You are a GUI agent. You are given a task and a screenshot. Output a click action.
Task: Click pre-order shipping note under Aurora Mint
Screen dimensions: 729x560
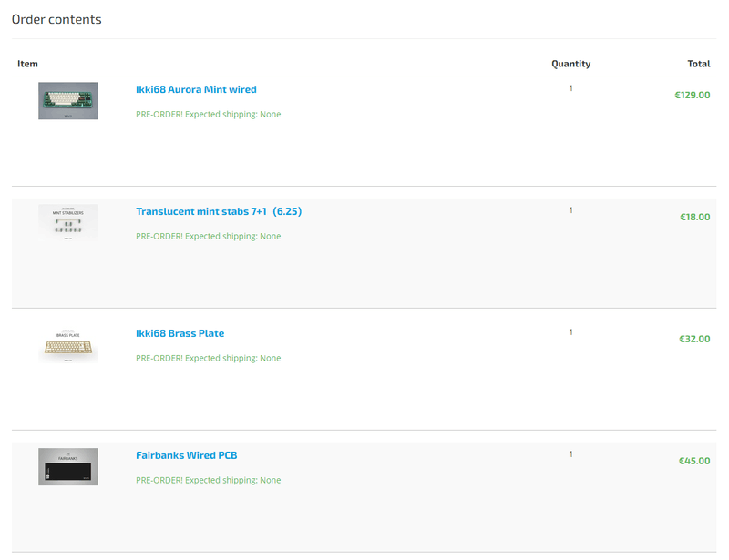coord(208,114)
